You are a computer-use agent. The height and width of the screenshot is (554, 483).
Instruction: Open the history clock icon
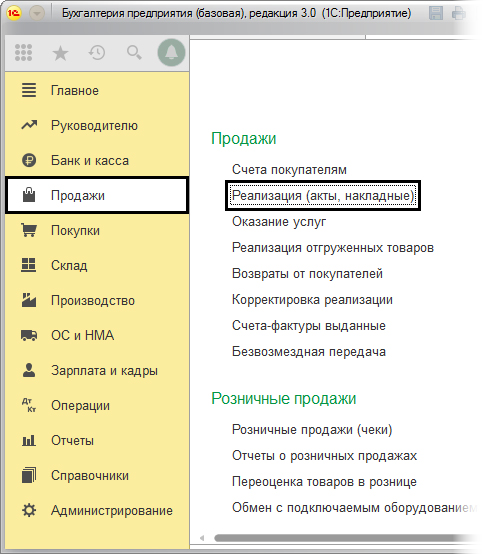tap(97, 53)
